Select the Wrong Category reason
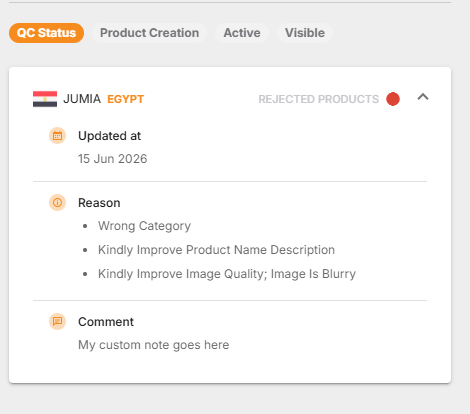 (144, 226)
